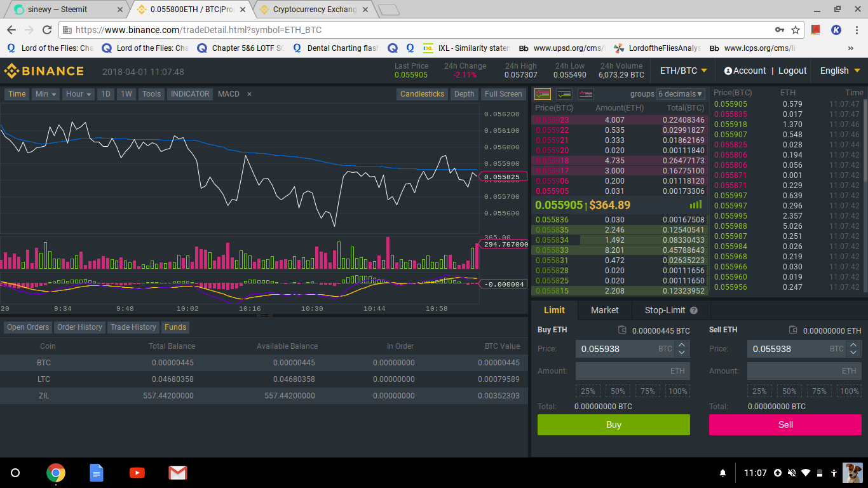Switch to the Limit order tab
The image size is (868, 488).
click(x=554, y=310)
